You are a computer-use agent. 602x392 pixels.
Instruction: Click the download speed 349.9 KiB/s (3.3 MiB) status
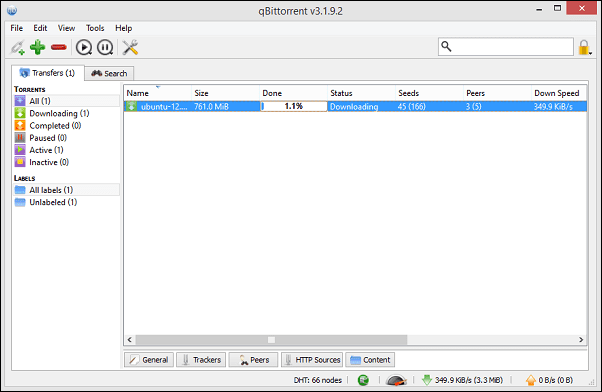point(462,380)
